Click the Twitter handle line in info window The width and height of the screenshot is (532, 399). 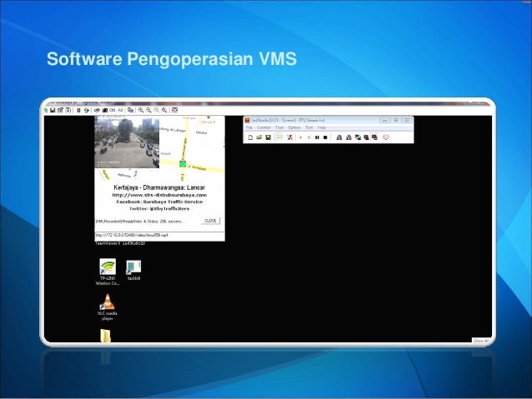pos(159,209)
